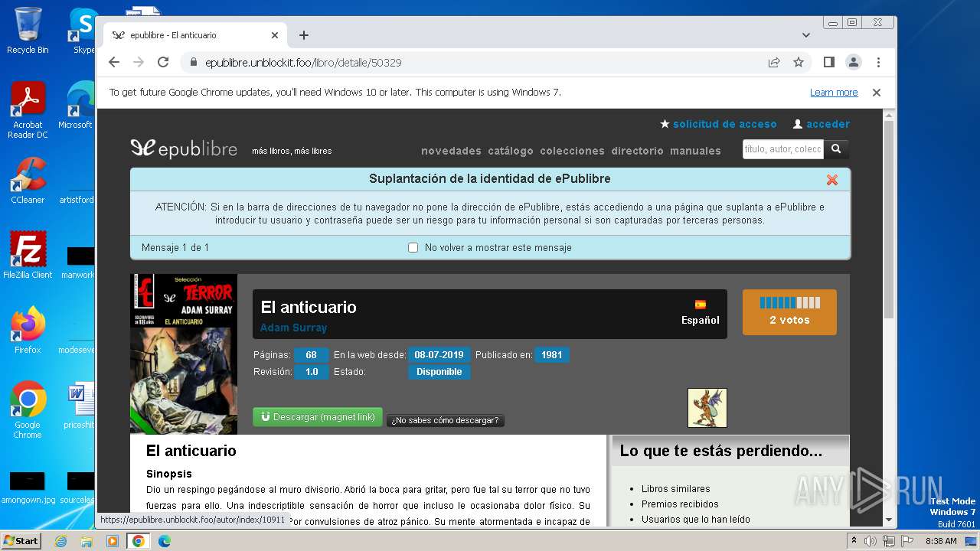This screenshot has width=980, height=551.
Task: Open Windows Media Player from taskbar
Action: click(x=113, y=541)
